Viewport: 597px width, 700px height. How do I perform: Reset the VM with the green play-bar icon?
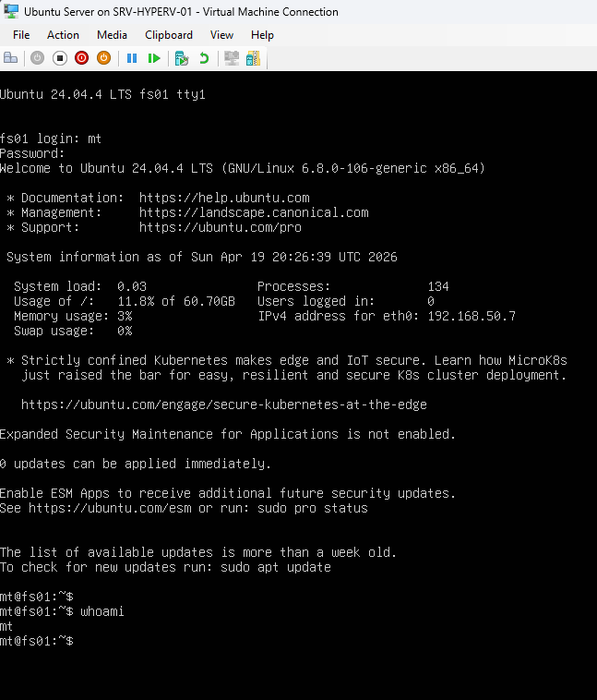154,58
